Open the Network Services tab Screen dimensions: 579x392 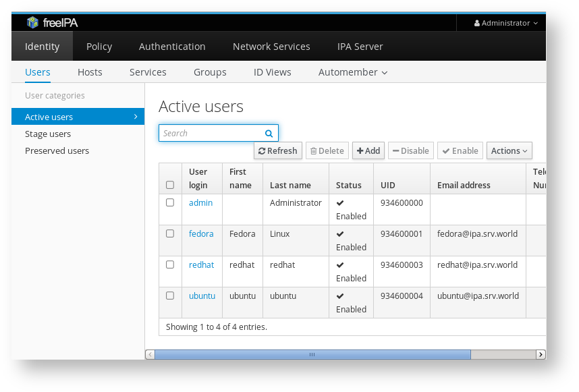[x=271, y=47]
